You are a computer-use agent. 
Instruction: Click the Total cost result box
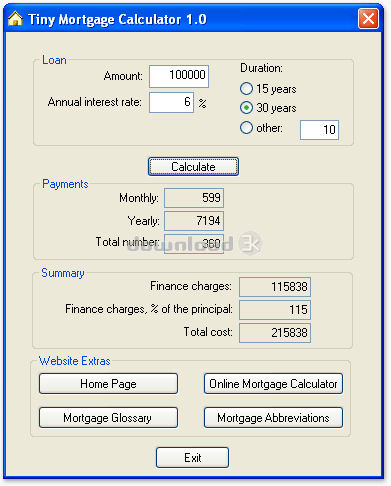[x=275, y=333]
